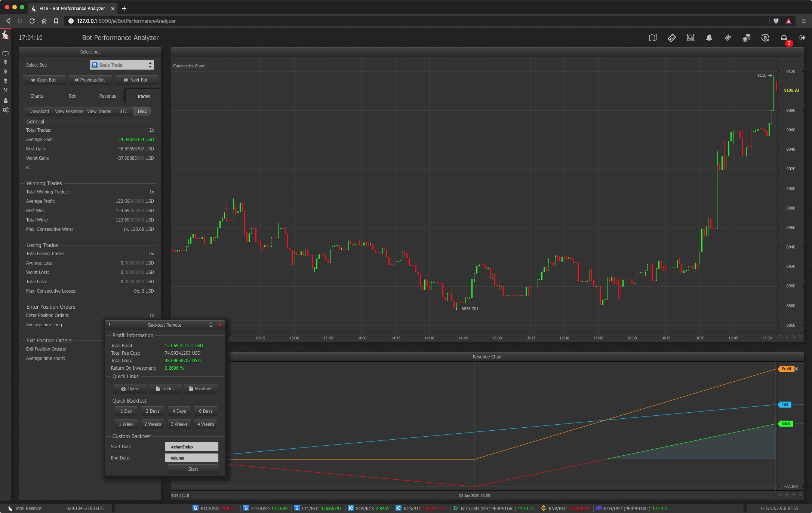This screenshot has width=812, height=513.
Task: Click the green Gain legend tag
Action: (x=785, y=424)
